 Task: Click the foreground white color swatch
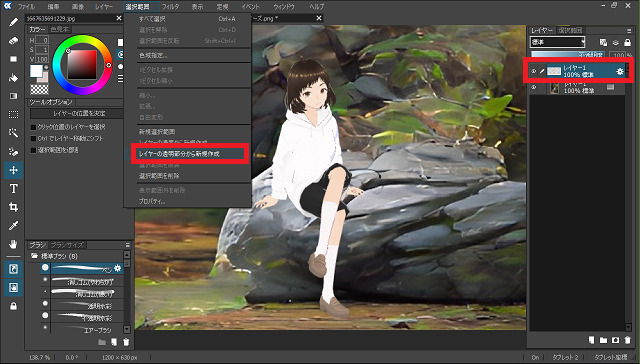click(36, 71)
